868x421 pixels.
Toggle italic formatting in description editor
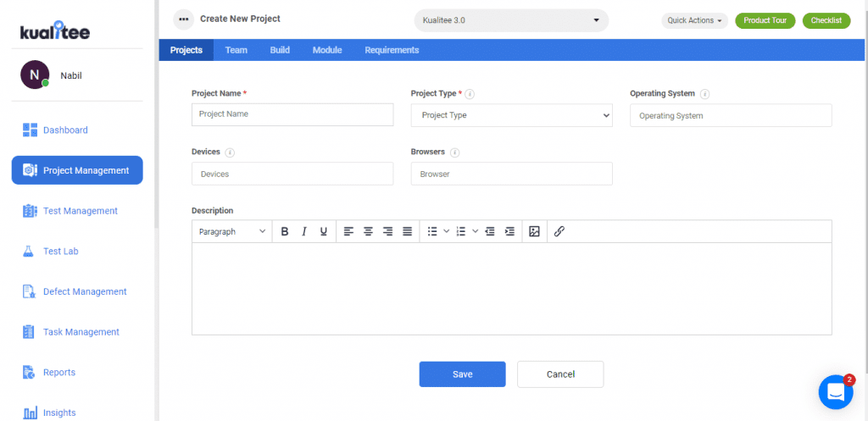304,232
